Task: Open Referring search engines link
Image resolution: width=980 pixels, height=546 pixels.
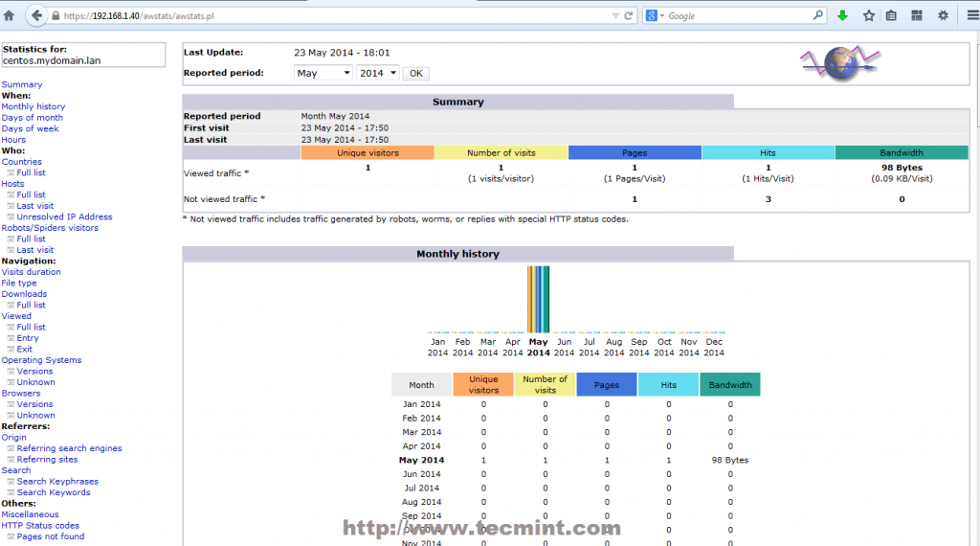Action: pos(69,448)
